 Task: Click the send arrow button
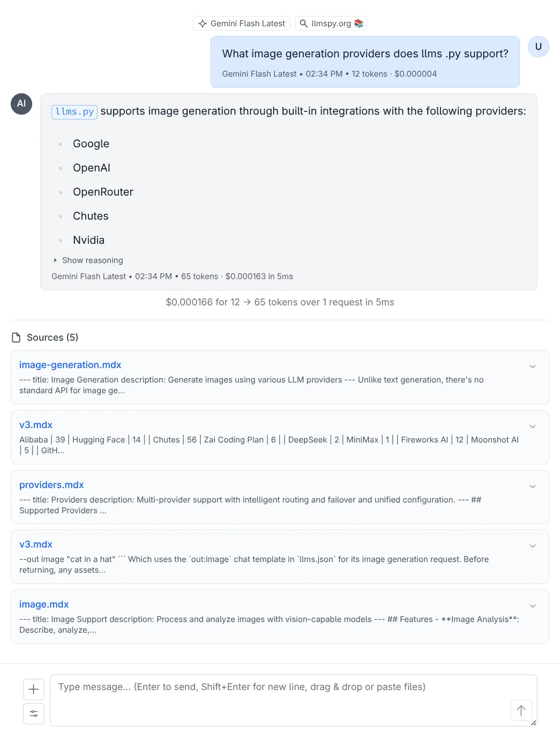tap(521, 710)
